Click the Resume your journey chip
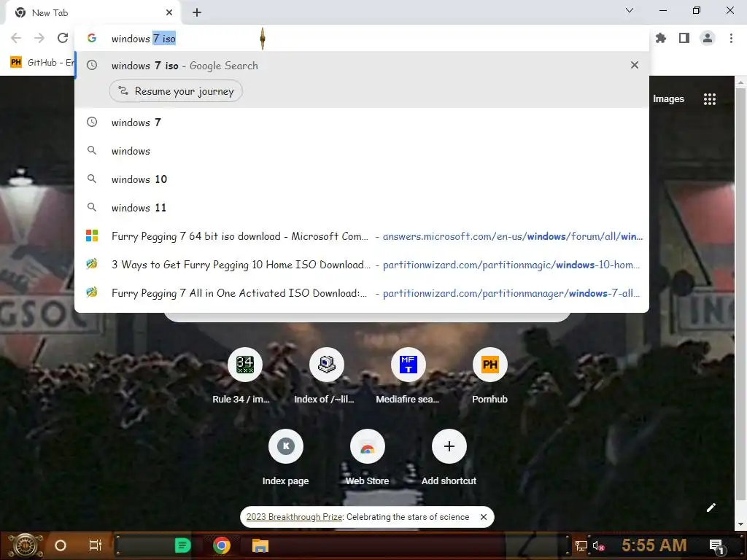The width and height of the screenshot is (747, 560). [x=175, y=91]
